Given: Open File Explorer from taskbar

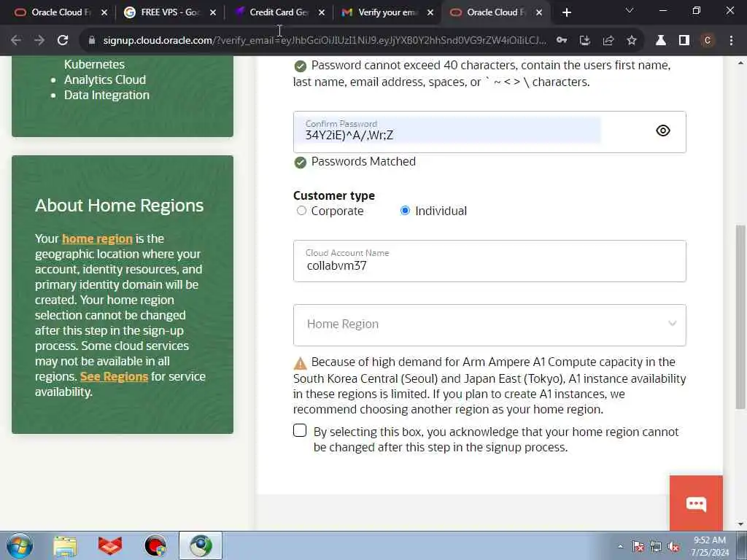Looking at the screenshot, I should (65, 546).
